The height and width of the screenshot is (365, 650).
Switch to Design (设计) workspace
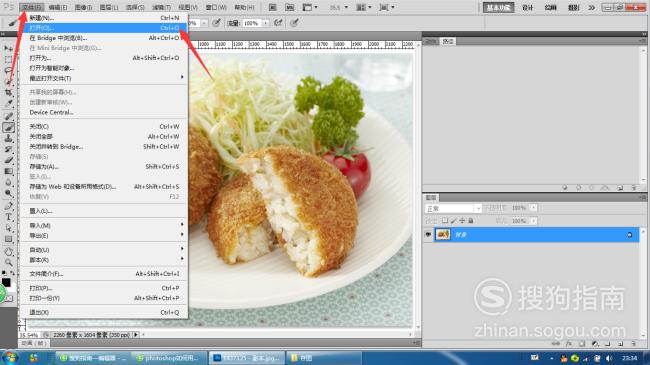pyautogui.click(x=527, y=7)
